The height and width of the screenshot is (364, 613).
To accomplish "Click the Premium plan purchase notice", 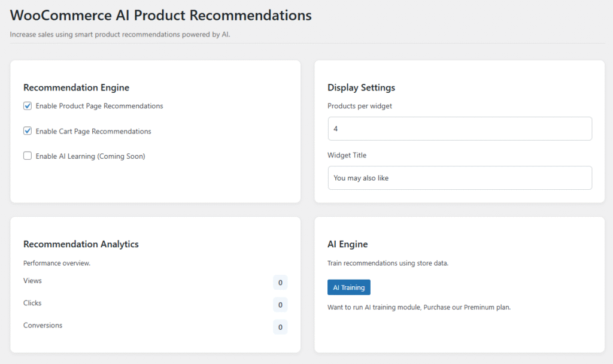I will [x=418, y=307].
